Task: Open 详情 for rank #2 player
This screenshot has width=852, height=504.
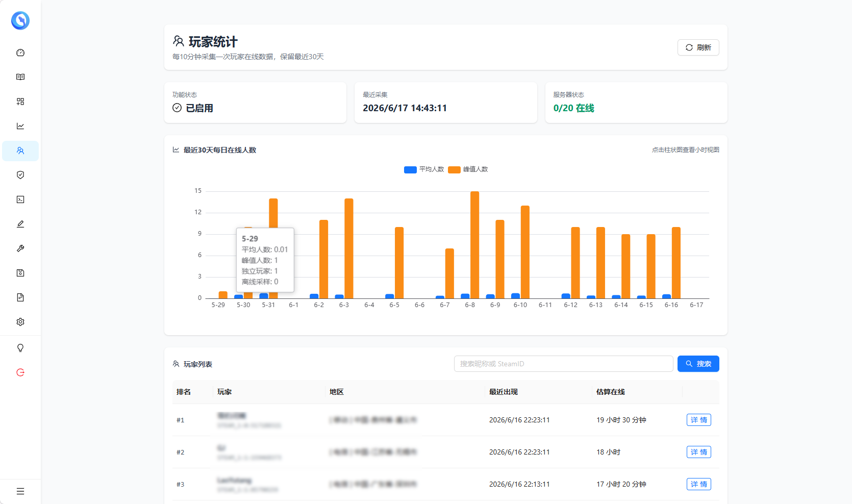Action: click(698, 452)
